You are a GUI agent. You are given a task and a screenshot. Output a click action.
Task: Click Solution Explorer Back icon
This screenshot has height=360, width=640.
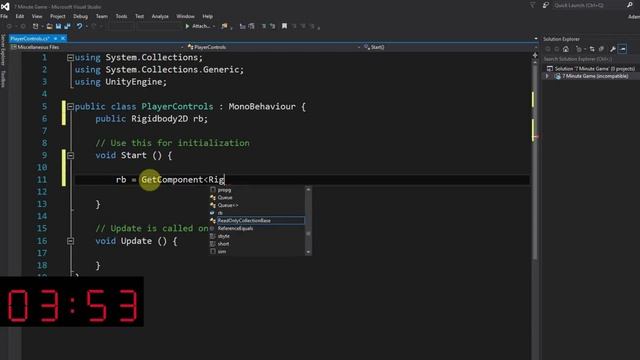coord(548,49)
